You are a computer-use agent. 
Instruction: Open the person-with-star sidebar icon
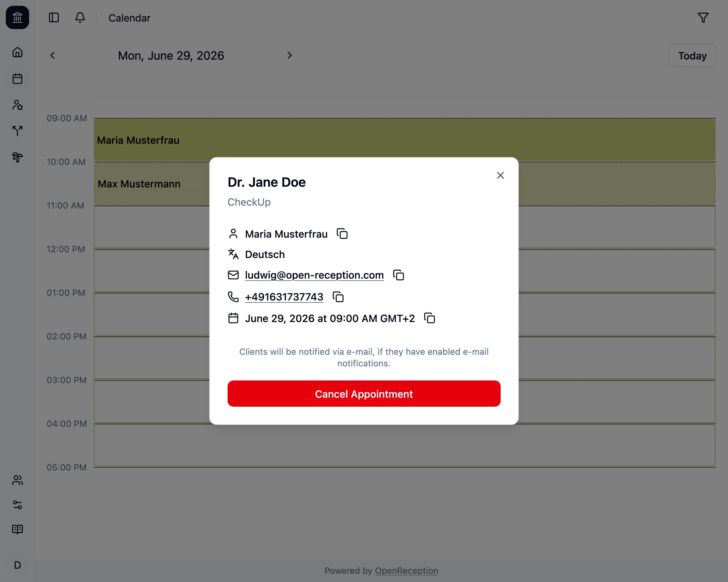click(x=17, y=105)
